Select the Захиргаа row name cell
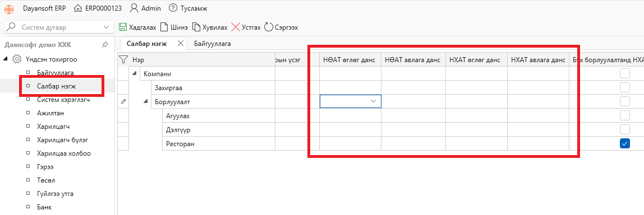Viewport: 644px width, 215px height. pos(213,87)
